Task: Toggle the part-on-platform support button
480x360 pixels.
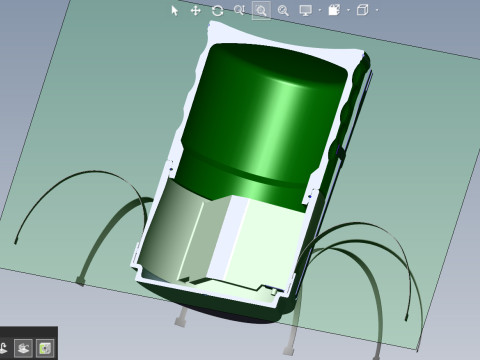Action: 23,349
